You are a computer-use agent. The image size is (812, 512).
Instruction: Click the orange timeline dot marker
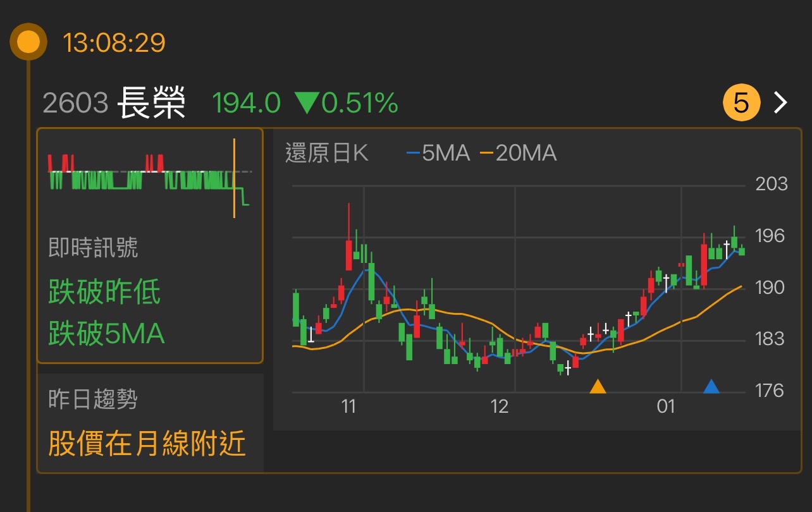click(28, 42)
